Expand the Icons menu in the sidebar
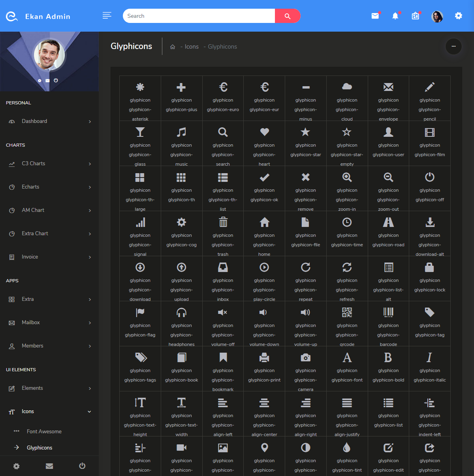Viewport: 474px width, 476px height. coord(28,411)
